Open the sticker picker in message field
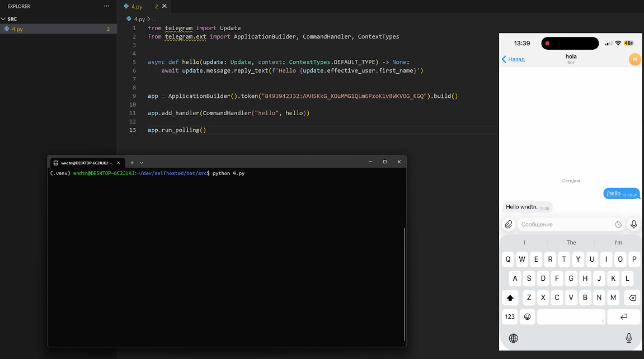 pos(618,224)
